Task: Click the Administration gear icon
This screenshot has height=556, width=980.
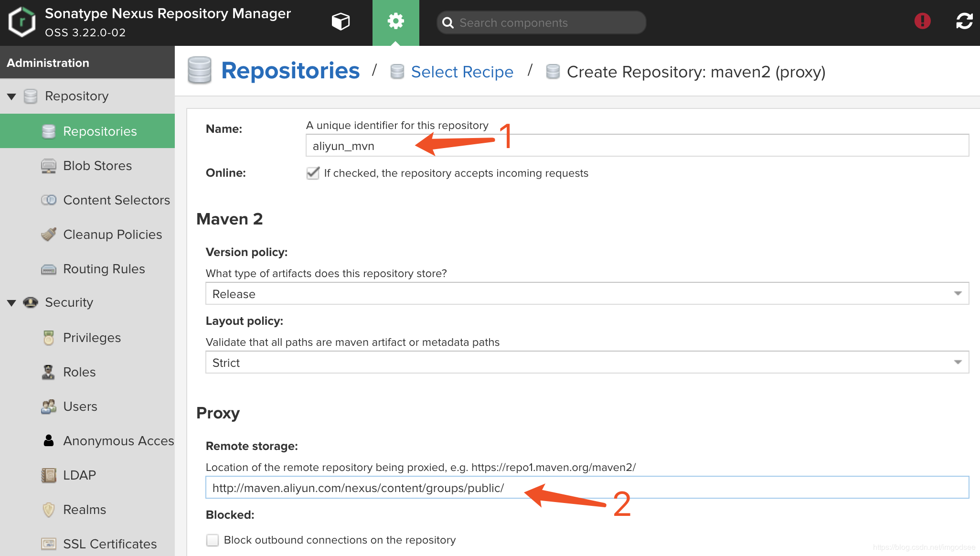Action: [395, 22]
